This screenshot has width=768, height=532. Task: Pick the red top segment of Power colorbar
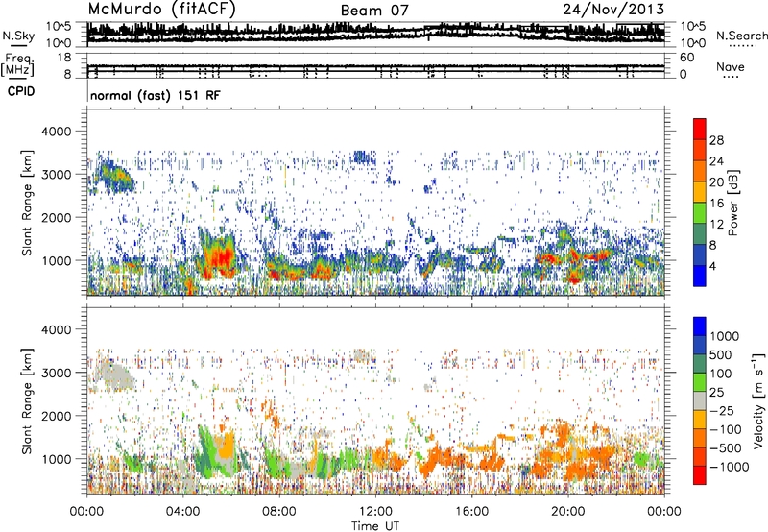[x=700, y=129]
